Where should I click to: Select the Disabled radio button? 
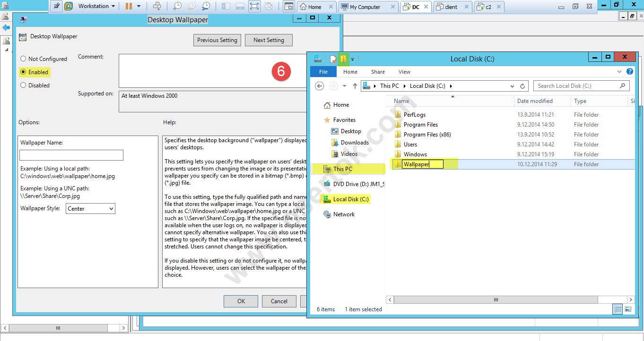[x=23, y=85]
